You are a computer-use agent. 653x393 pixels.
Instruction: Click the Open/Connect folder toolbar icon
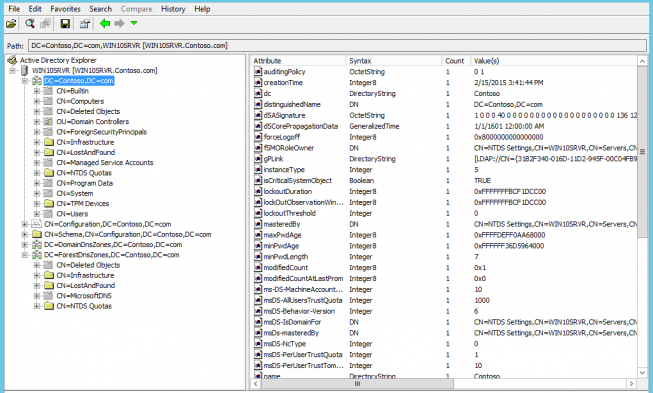[x=11, y=24]
